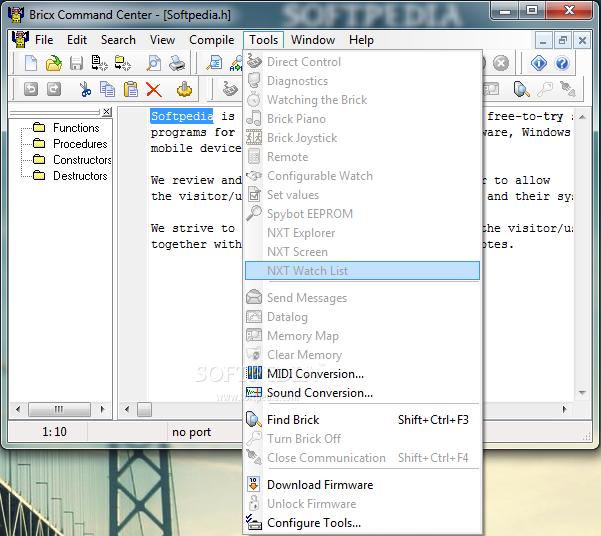Viewport: 601px width, 536px height.
Task: Click the Turn Brick Off menu entry
Action: tap(362, 439)
